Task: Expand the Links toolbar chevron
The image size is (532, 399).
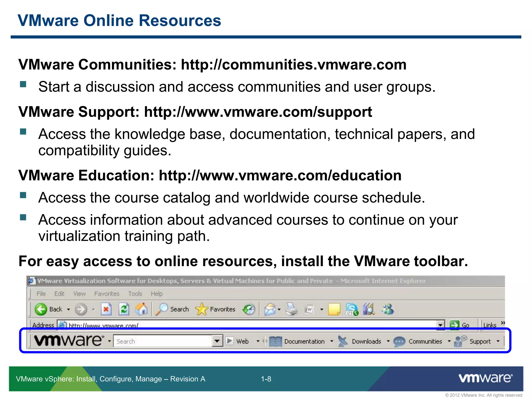Action: pyautogui.click(x=503, y=323)
